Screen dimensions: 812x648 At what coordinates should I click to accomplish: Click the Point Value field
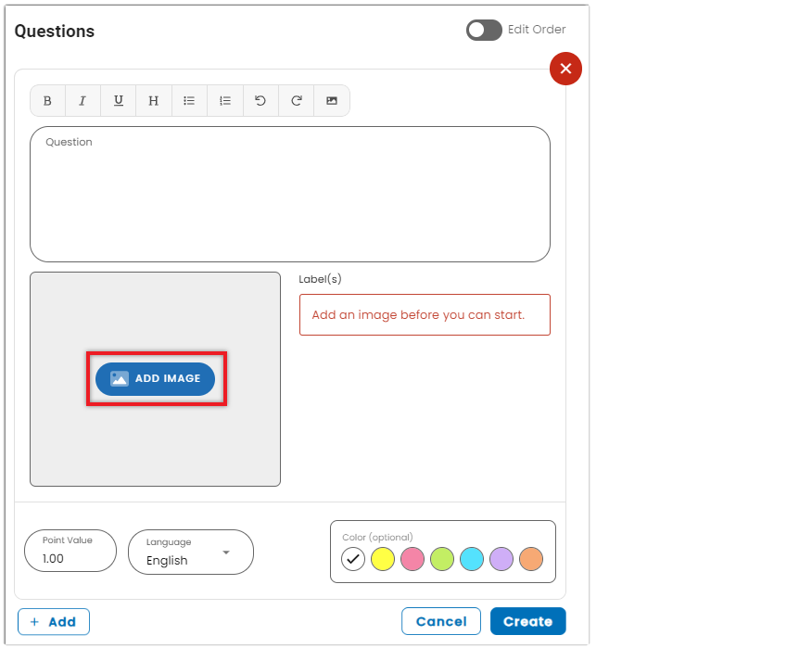point(70,551)
